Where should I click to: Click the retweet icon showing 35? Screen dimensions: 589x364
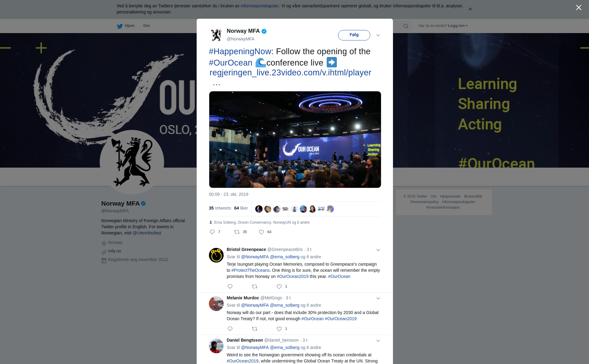(237, 232)
